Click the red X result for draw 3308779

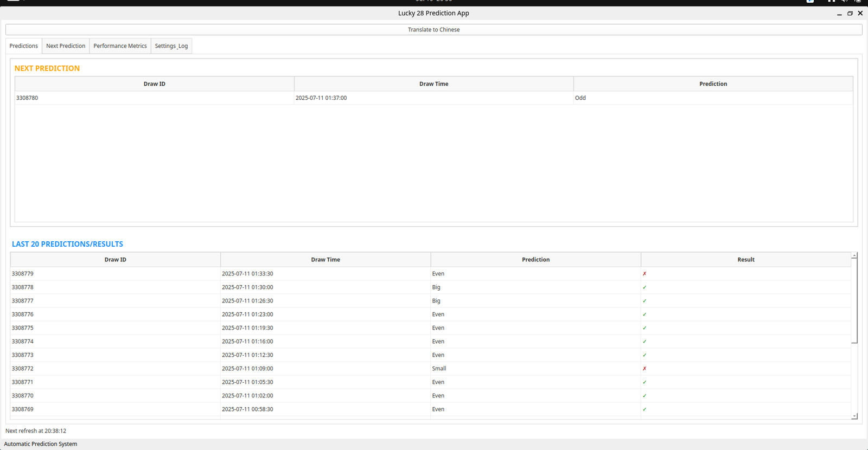(644, 274)
